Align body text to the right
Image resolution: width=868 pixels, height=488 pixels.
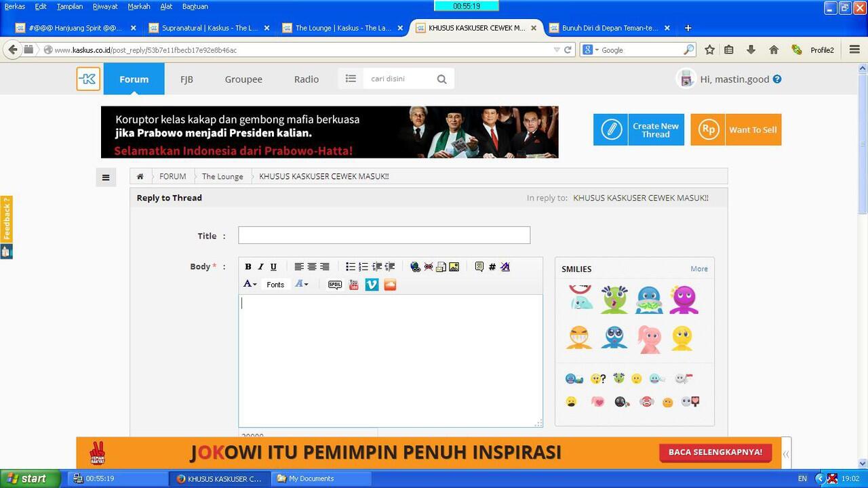[325, 267]
